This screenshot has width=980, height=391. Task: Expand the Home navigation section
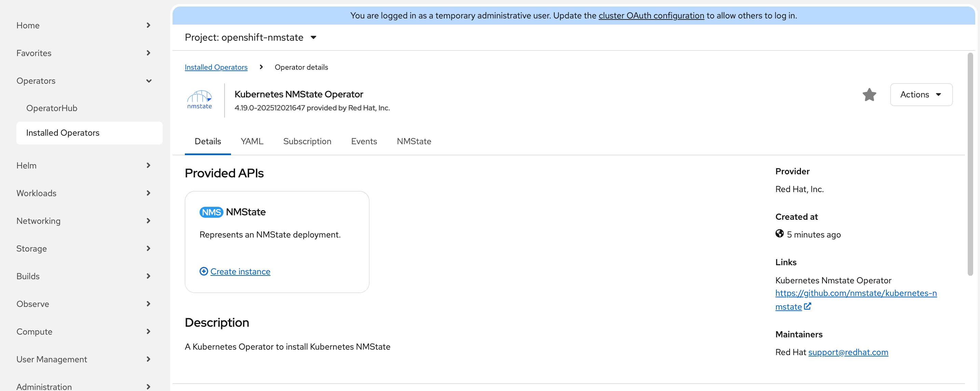84,26
